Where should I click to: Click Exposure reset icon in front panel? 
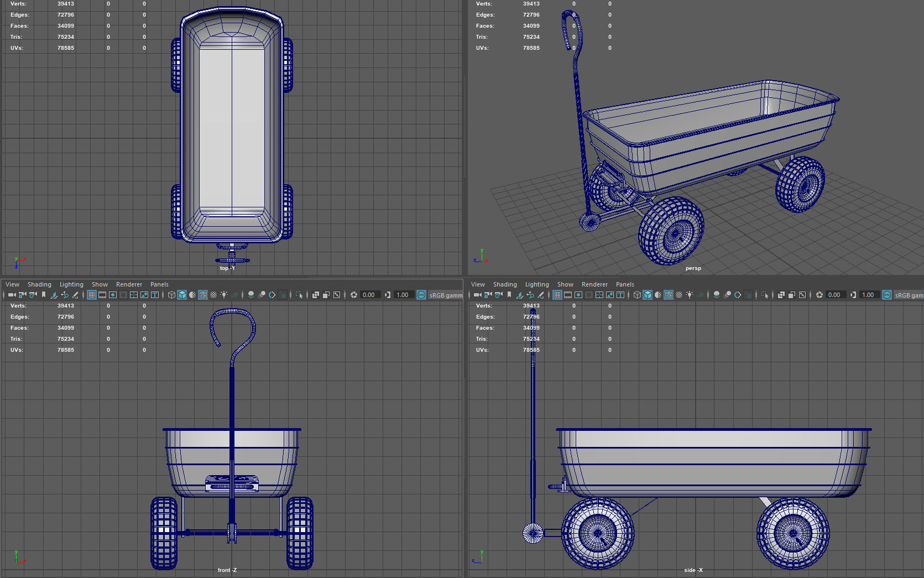point(354,295)
